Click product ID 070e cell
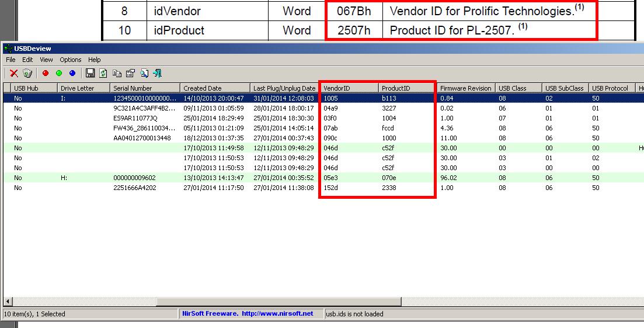This screenshot has width=644, height=328. point(389,178)
